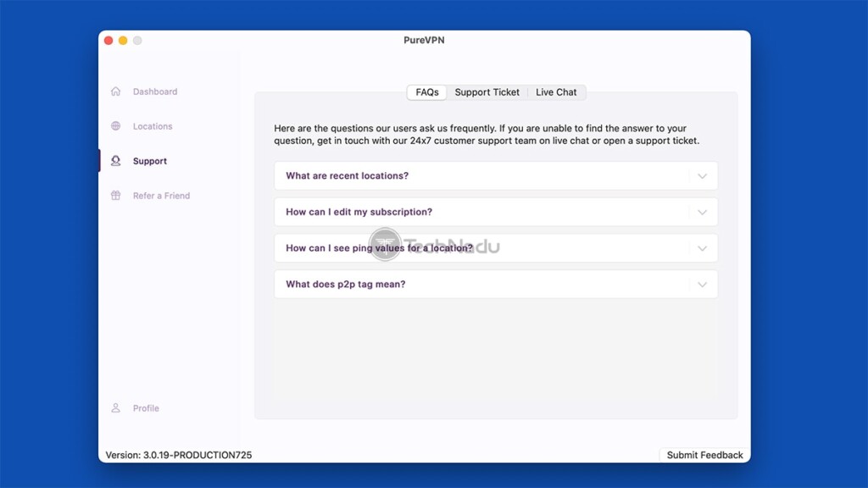The width and height of the screenshot is (868, 488).
Task: Select Support in the sidebar
Action: [x=150, y=161]
